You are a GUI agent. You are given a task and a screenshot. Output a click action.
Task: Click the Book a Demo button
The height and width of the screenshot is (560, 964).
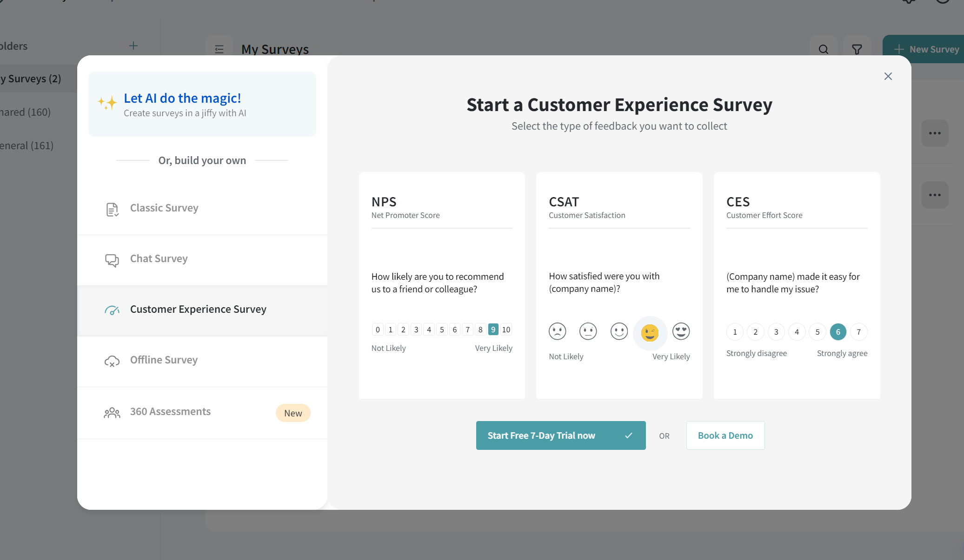725,435
